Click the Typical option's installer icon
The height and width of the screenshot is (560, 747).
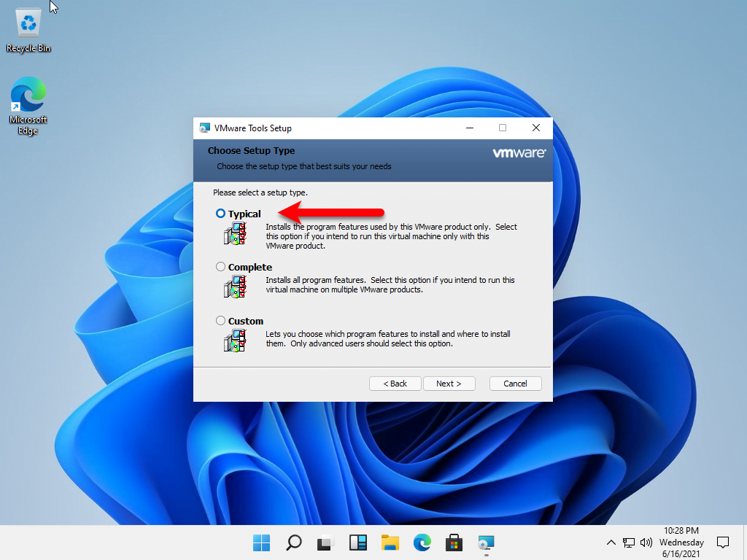pos(235,234)
